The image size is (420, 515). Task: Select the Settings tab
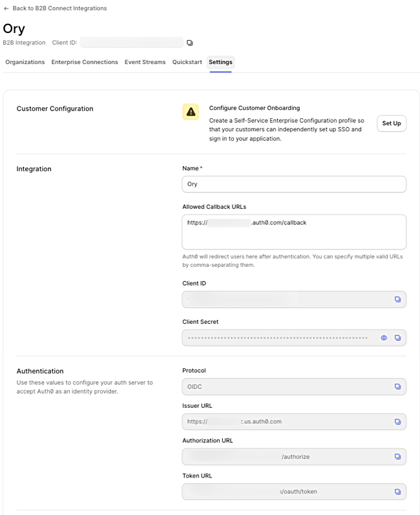pos(220,62)
